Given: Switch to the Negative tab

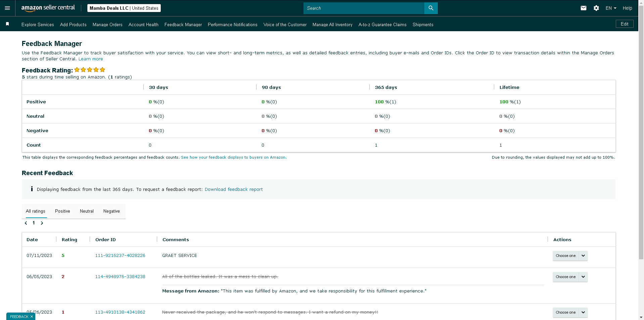Looking at the screenshot, I should coord(111,211).
